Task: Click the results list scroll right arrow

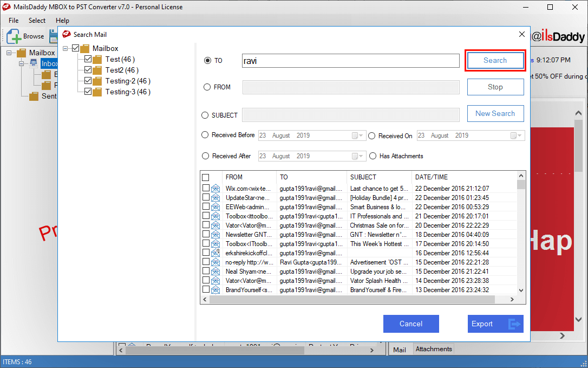Action: [x=512, y=299]
